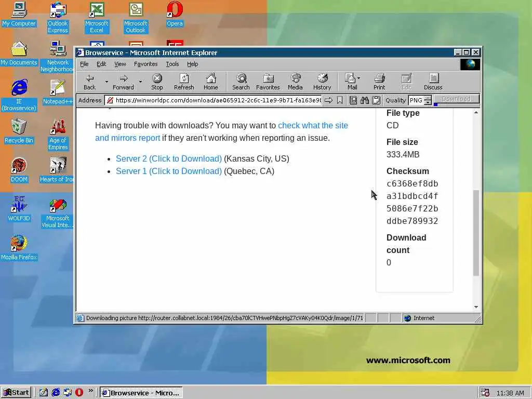Expand hidden Quick Launch items chevron
Viewport: 532px width, 399px height.
(x=90, y=391)
